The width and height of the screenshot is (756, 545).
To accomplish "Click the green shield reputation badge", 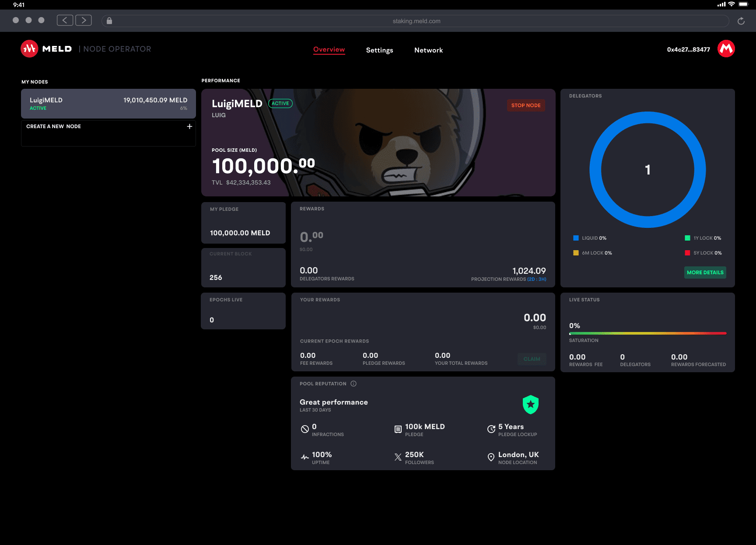I will [x=531, y=405].
